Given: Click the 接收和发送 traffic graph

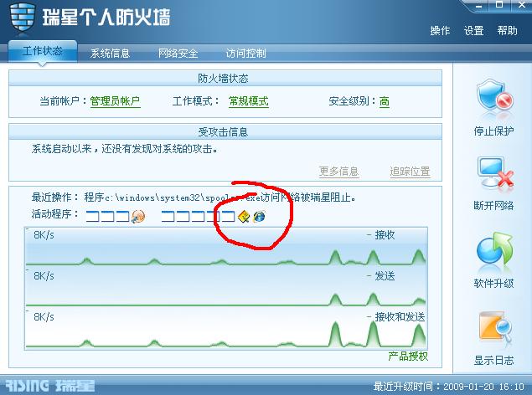Looking at the screenshot, I should 226,329.
